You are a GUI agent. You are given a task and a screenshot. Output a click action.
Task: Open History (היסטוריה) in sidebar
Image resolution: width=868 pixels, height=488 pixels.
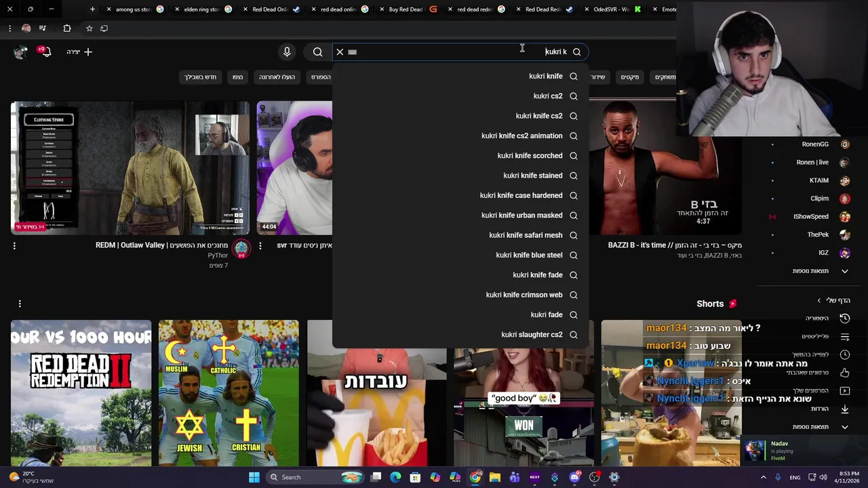pos(826,319)
